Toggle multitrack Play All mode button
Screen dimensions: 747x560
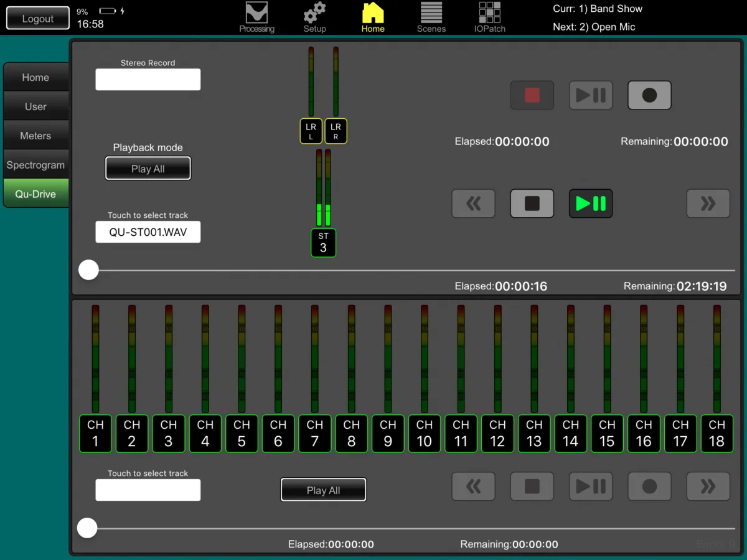coord(323,490)
